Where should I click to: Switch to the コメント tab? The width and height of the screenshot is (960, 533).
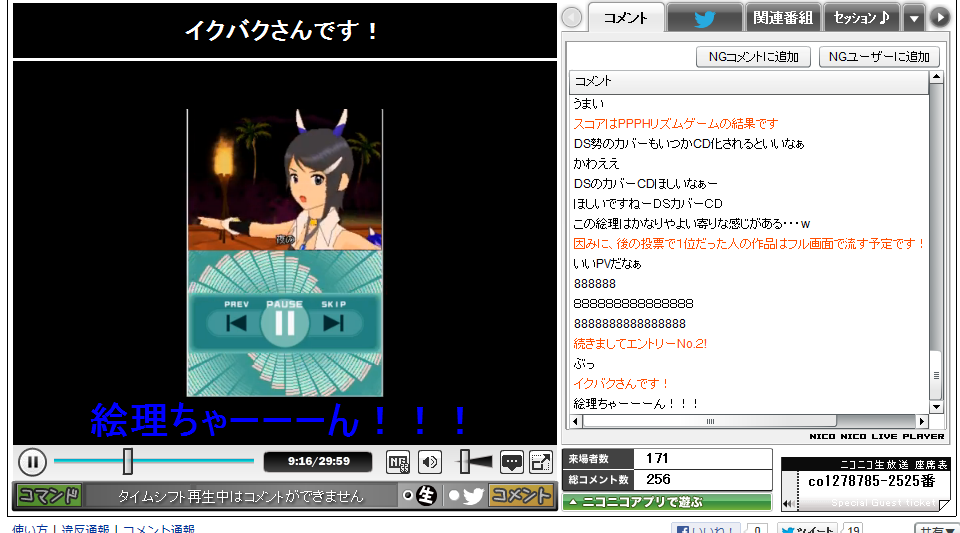pos(626,18)
